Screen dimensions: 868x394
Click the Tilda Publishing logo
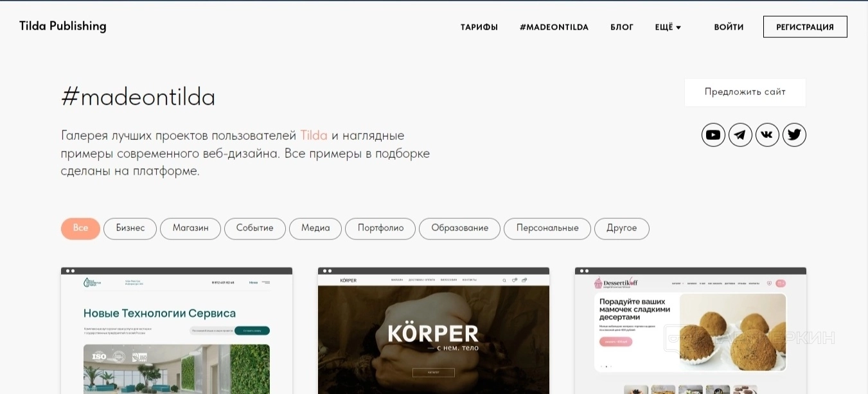click(63, 26)
